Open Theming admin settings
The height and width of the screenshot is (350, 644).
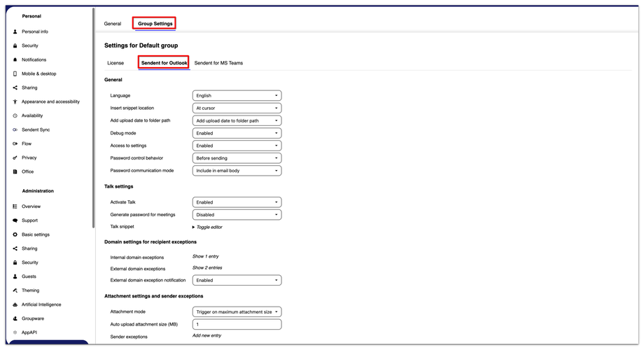pyautogui.click(x=30, y=290)
